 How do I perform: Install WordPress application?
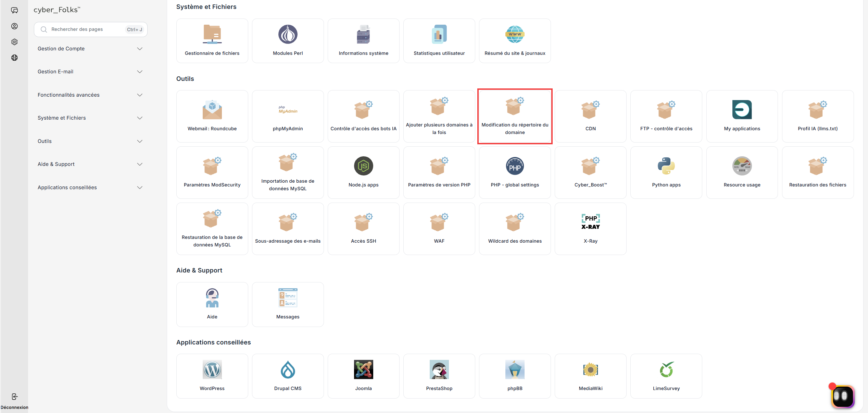212,376
